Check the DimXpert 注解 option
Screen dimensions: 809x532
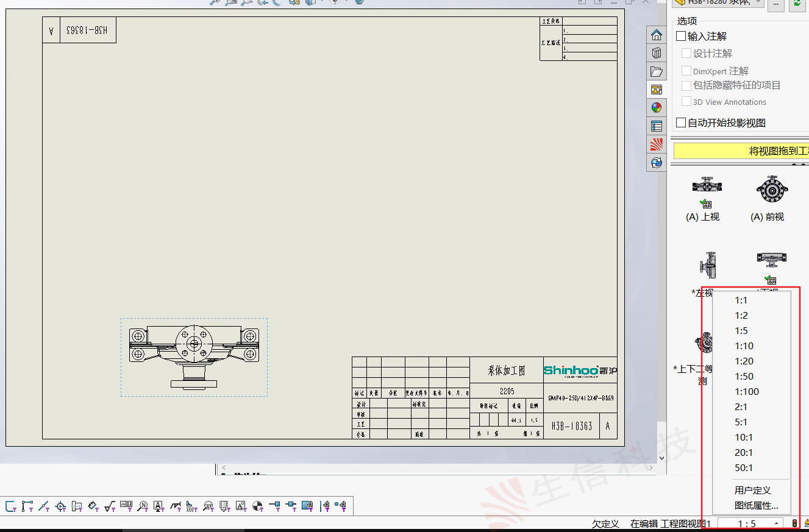pos(686,71)
